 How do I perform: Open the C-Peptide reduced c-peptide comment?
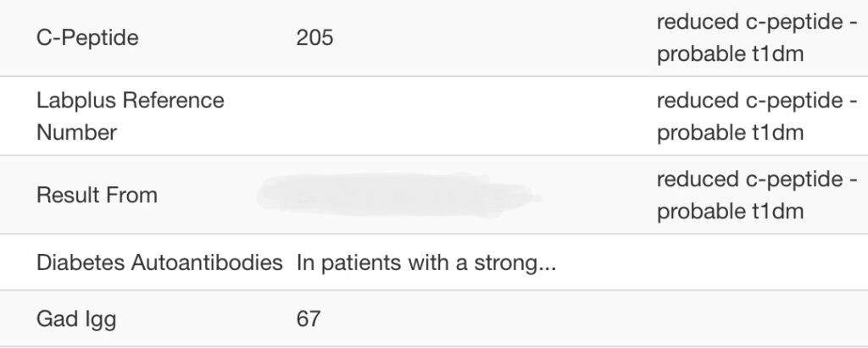tap(757, 38)
